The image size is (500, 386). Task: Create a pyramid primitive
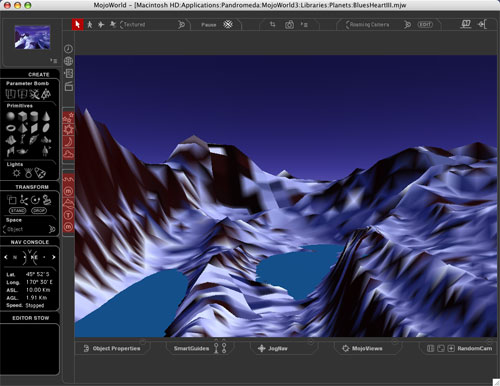22,128
